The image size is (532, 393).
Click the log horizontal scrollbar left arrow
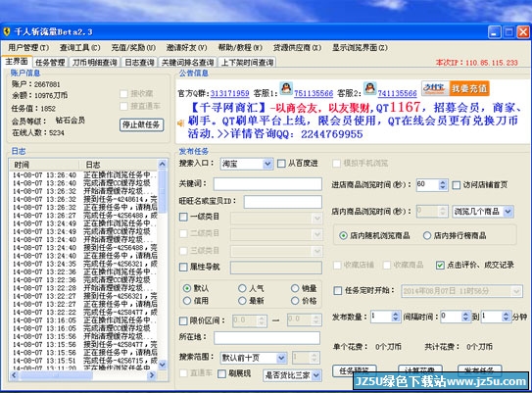(x=15, y=375)
